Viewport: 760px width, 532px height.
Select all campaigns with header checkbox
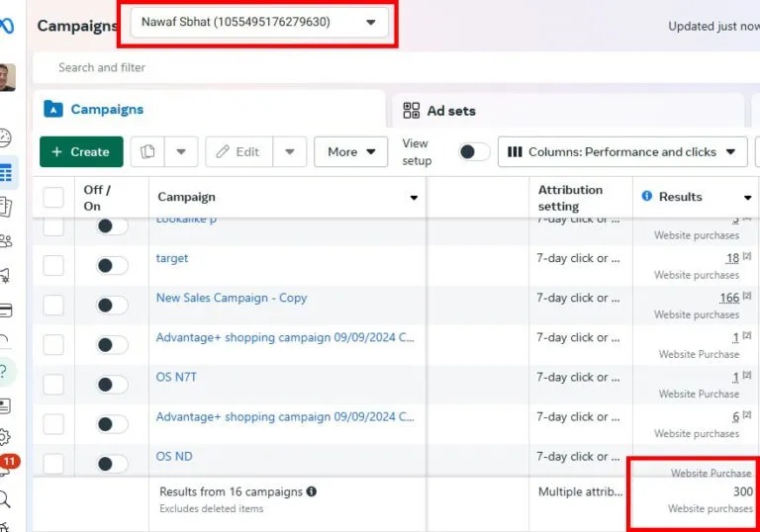[53, 197]
